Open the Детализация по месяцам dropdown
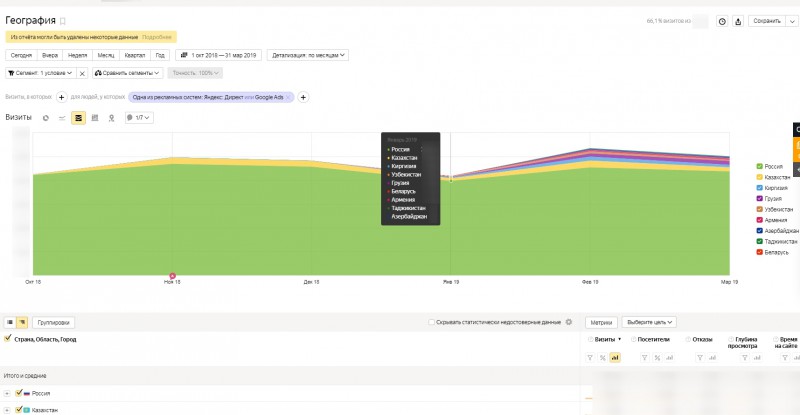800x415 pixels. click(308, 55)
